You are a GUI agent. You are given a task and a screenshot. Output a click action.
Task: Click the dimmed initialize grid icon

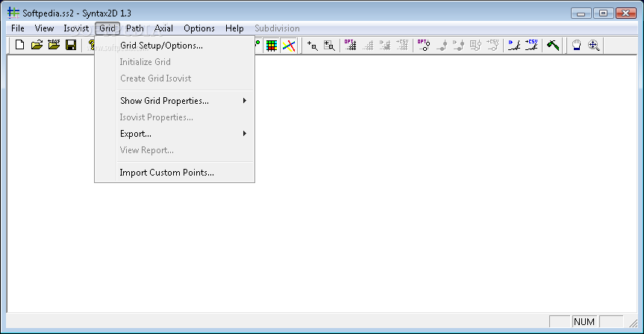[368, 46]
